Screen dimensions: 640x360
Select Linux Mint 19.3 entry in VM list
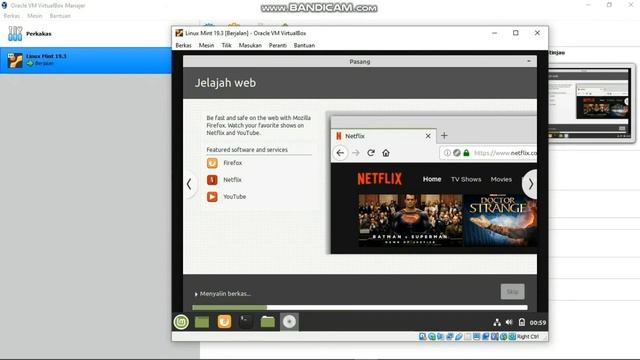pyautogui.click(x=86, y=60)
